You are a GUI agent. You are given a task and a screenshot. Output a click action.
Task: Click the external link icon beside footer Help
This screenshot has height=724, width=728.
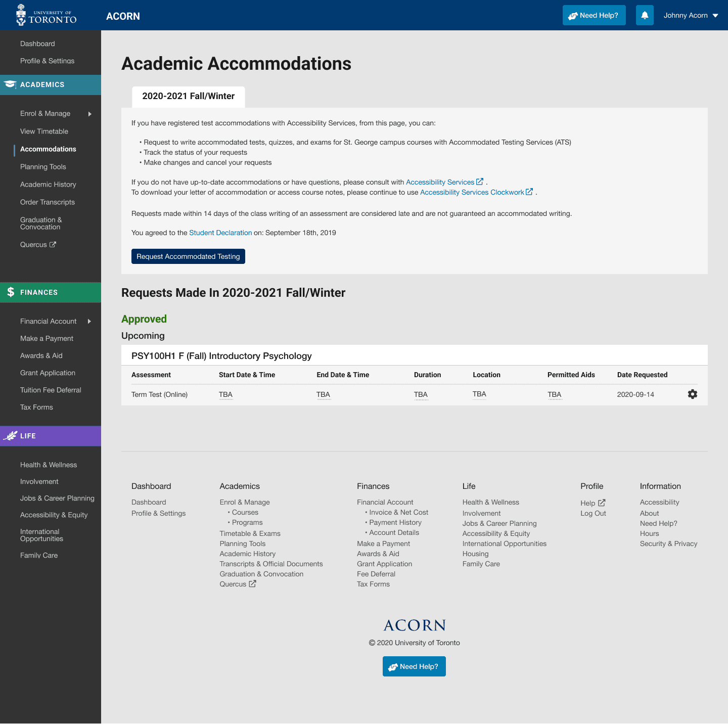602,503
